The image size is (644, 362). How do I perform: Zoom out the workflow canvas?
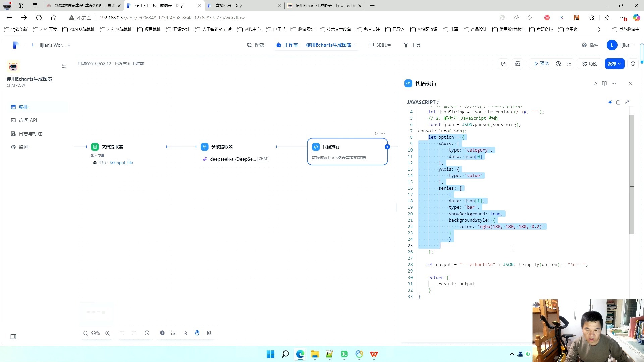[x=86, y=333]
